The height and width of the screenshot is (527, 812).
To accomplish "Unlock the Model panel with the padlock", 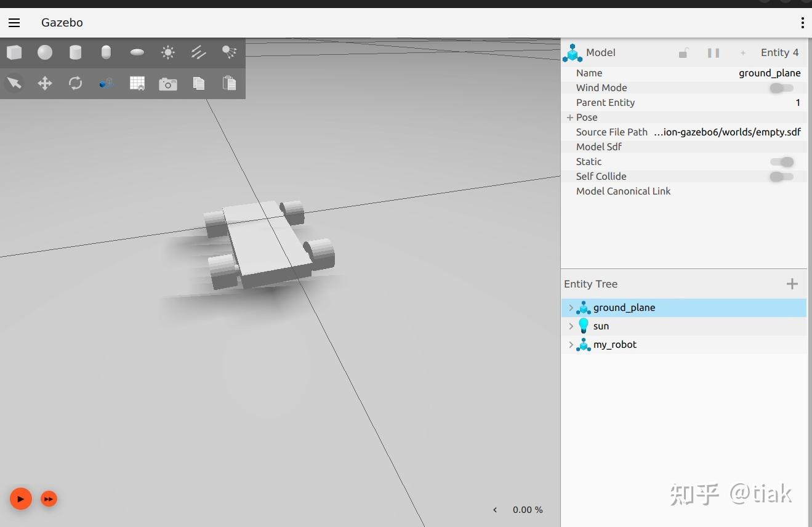I will point(683,53).
